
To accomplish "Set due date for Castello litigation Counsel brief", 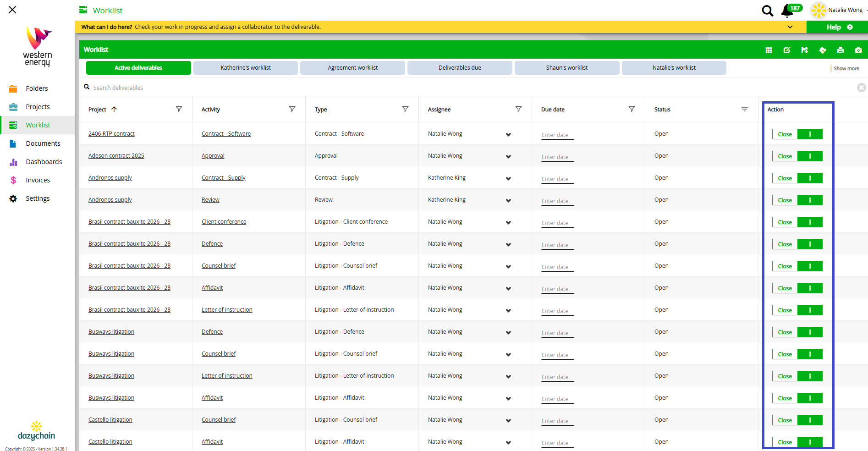I will pyautogui.click(x=557, y=421).
